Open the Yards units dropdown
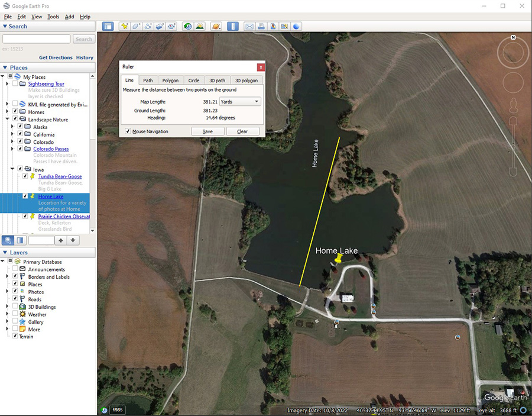The image size is (532, 416). (x=240, y=102)
